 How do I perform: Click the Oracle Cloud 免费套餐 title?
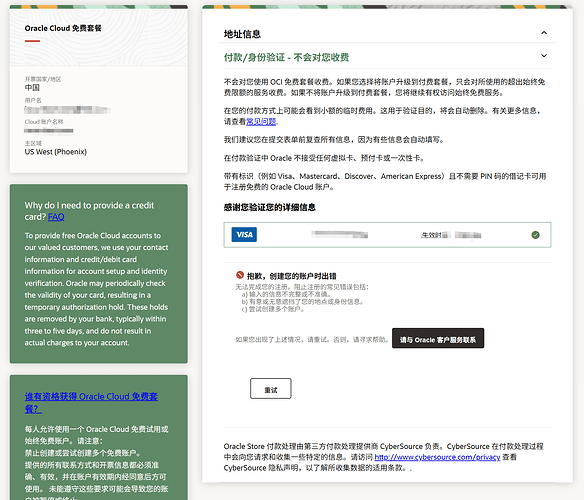[63, 28]
